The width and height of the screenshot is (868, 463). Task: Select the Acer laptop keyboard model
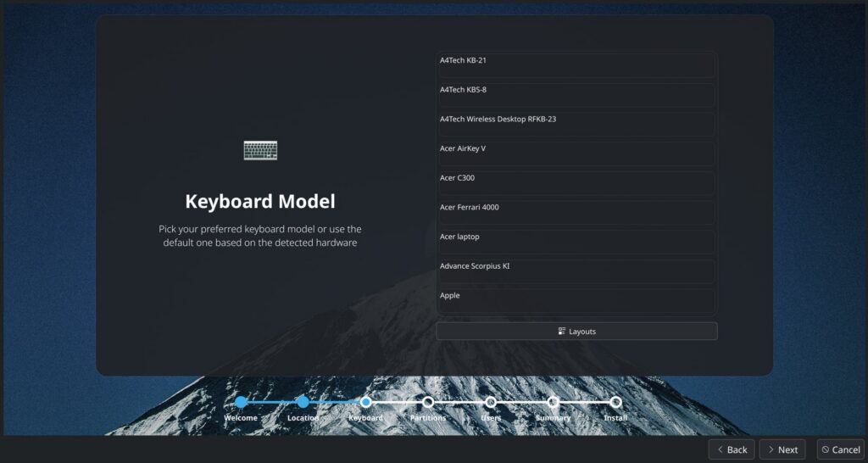pos(576,242)
